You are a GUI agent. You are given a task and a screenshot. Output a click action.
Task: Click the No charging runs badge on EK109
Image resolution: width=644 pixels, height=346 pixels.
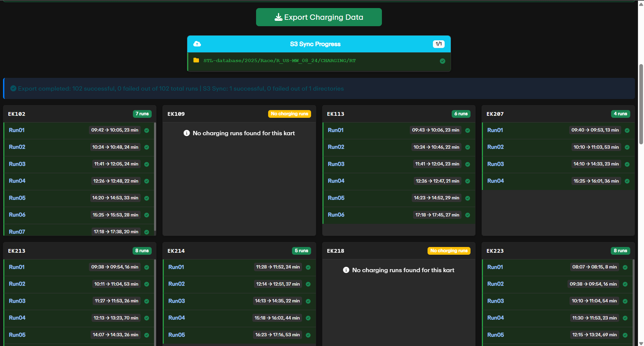pyautogui.click(x=290, y=114)
